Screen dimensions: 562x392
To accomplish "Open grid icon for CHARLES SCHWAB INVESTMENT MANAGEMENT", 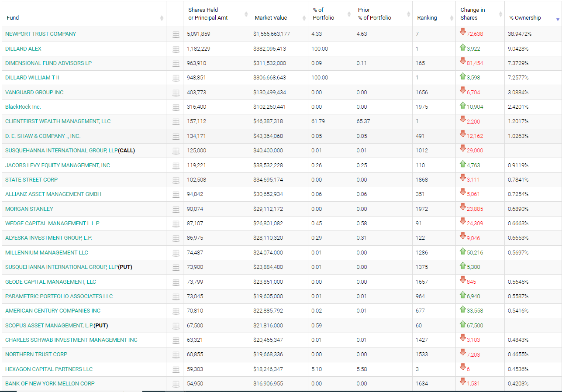I will click(x=176, y=340).
